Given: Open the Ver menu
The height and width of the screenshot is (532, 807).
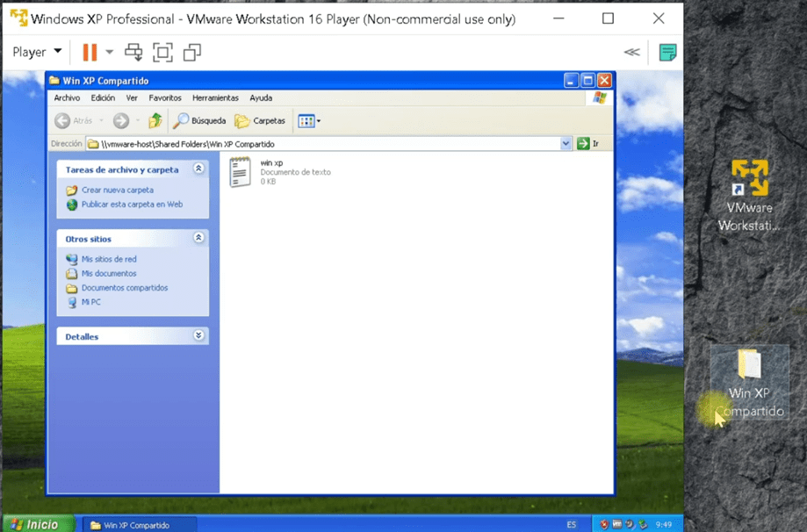Looking at the screenshot, I should [x=132, y=97].
